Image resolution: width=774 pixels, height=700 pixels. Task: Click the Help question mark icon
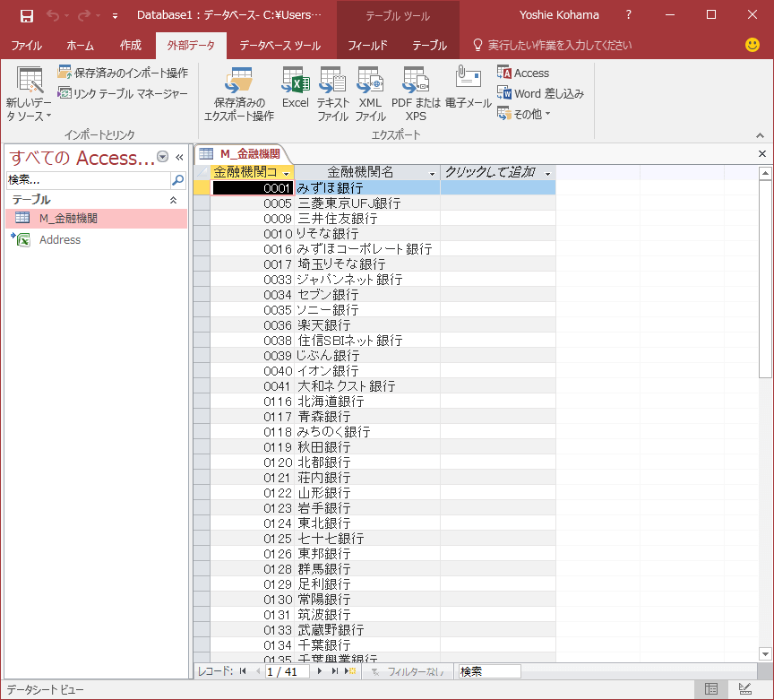pos(628,15)
